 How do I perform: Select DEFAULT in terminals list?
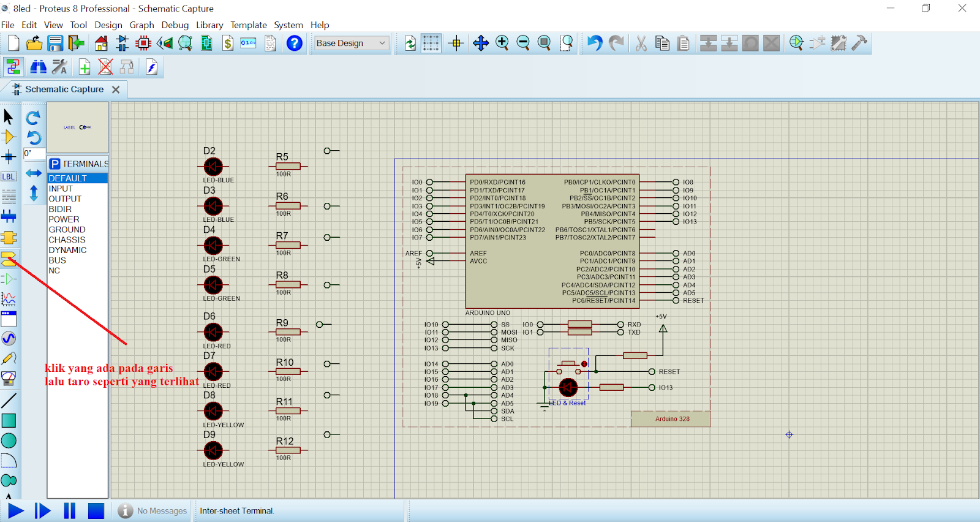(78, 178)
